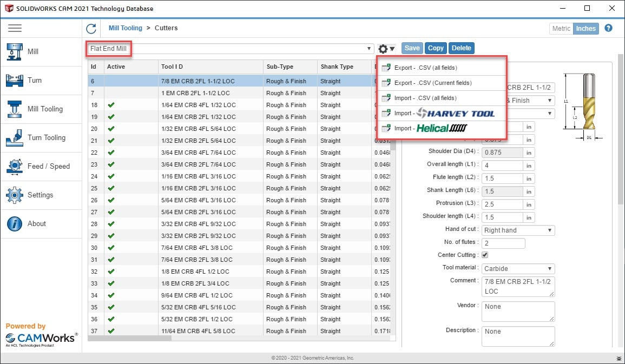Choose Import - .CSV (all fields)

(x=442, y=98)
